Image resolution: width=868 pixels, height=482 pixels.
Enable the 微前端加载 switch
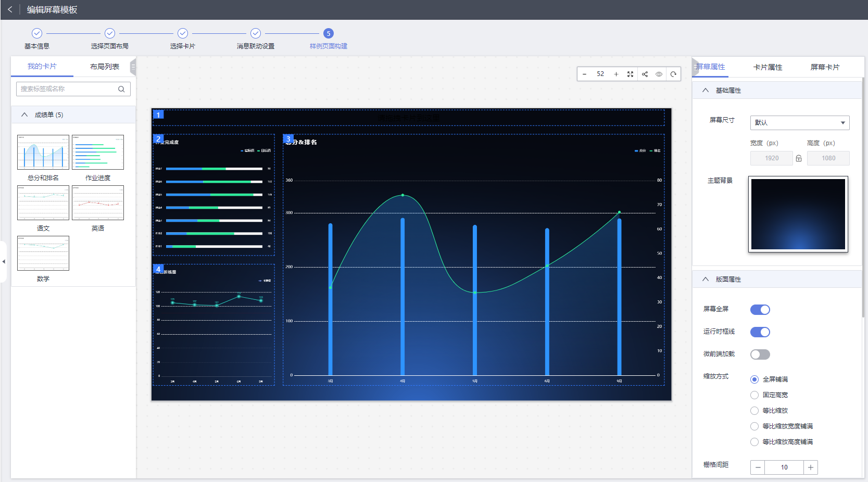click(x=760, y=354)
